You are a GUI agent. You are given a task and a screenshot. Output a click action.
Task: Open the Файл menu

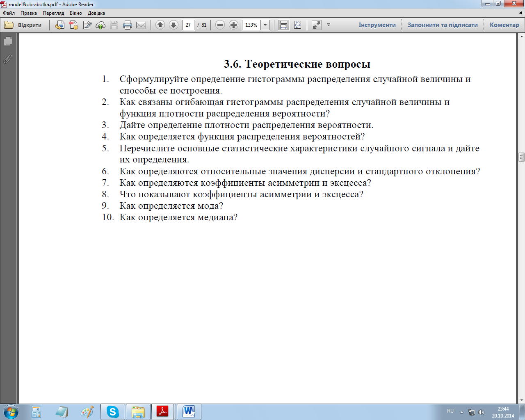9,13
